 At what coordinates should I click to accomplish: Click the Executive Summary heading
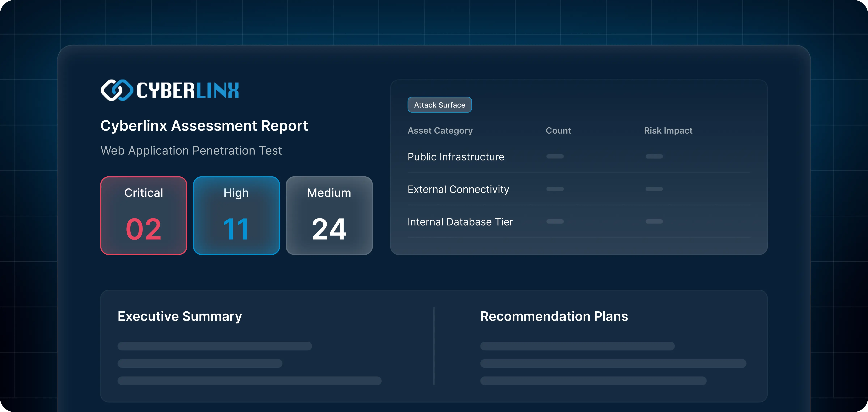[180, 317]
